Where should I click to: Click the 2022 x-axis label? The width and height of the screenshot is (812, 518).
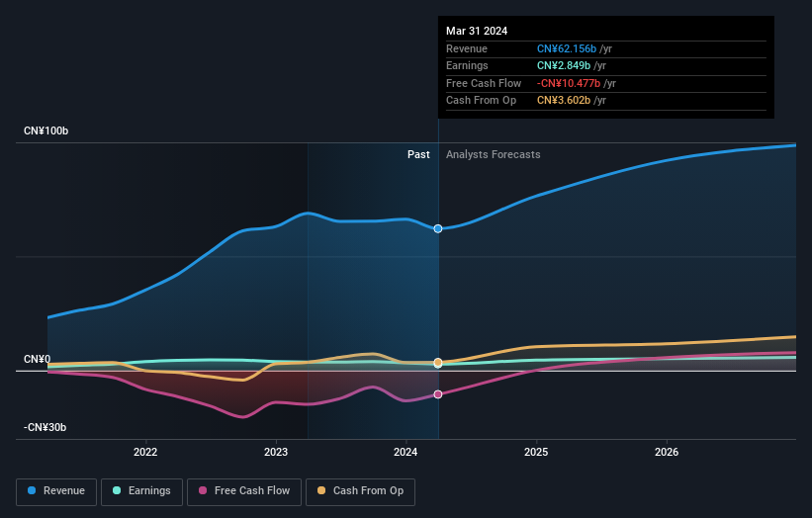click(x=145, y=452)
